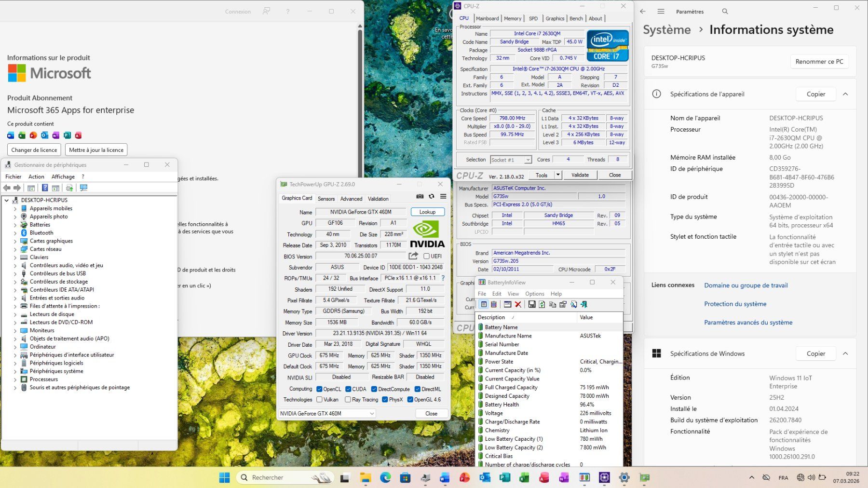Viewport: 868px width, 488px height.
Task: Toggle the UEFI checkbox in GPU-Z
Action: coord(426,256)
